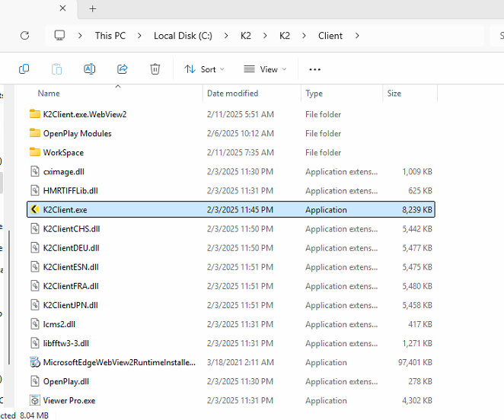This screenshot has width=504, height=420.
Task: Click the Copy toolbar icon
Action: [x=24, y=69]
